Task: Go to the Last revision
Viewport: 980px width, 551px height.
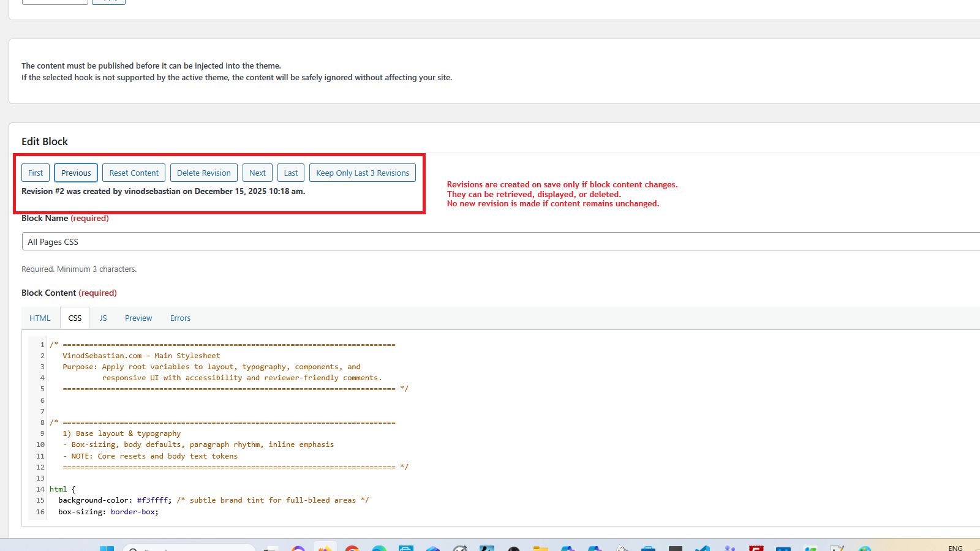Action: point(291,173)
